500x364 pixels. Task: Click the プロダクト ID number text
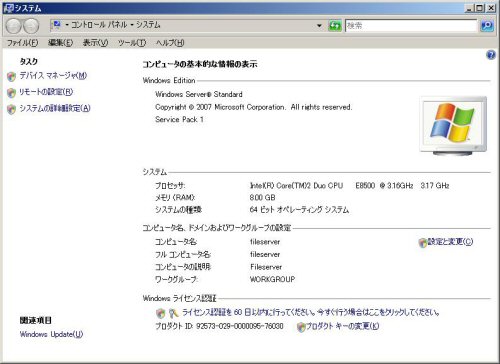click(x=219, y=326)
